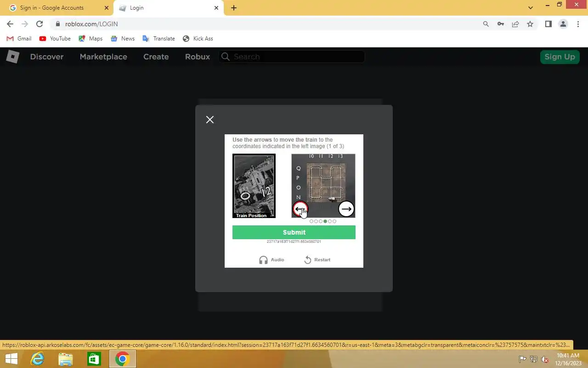Click the green Sign Up button
Viewport: 588px width, 368px height.
(x=560, y=57)
